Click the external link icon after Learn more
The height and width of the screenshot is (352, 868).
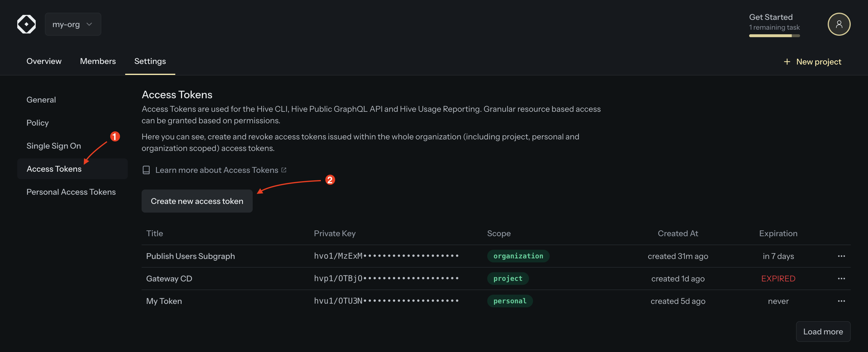click(284, 170)
